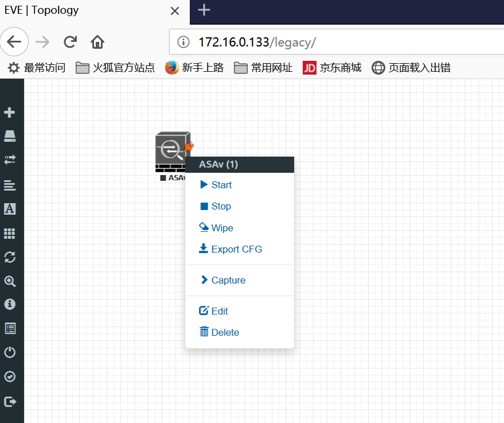Click the grid pictures icon in sidebar
The width and height of the screenshot is (504, 423).
[x=9, y=233]
